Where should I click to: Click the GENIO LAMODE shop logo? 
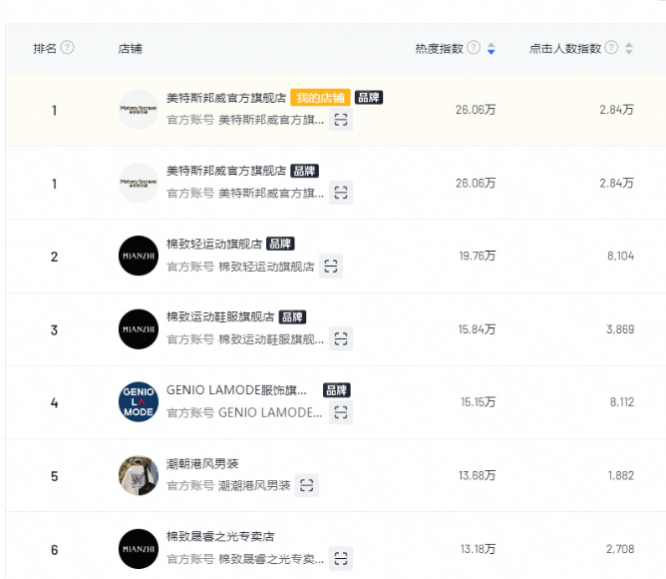click(138, 402)
